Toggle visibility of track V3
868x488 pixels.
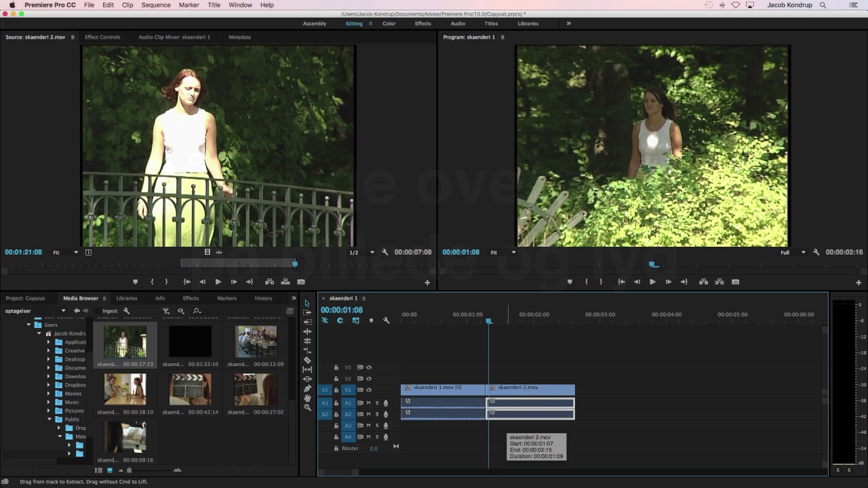pos(369,367)
